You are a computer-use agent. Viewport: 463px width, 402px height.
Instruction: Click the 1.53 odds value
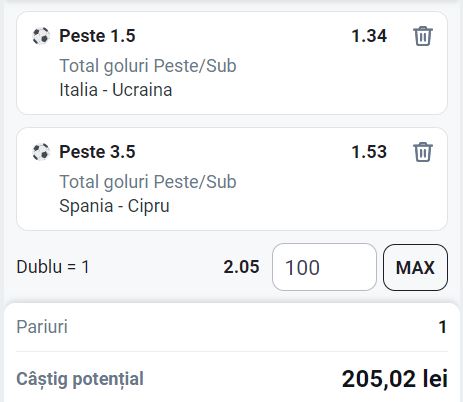[369, 152]
